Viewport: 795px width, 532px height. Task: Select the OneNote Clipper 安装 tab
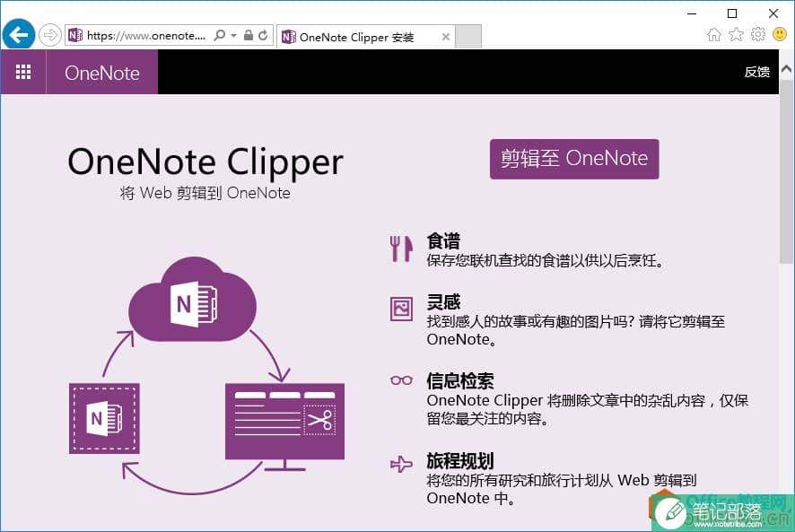(x=365, y=37)
